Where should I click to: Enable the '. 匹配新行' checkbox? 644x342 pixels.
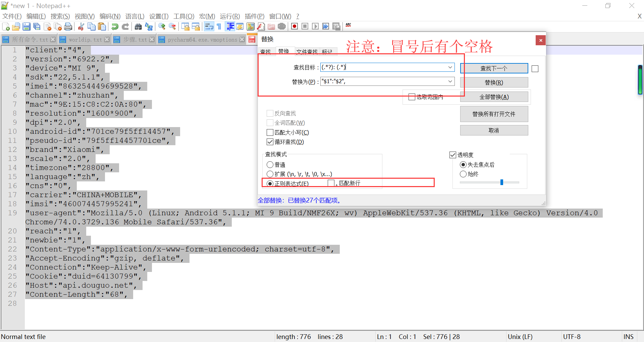(x=331, y=183)
